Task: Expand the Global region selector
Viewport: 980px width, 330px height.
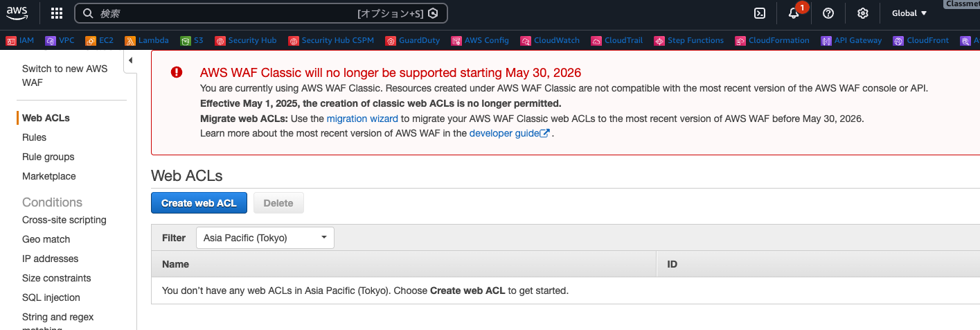Action: (909, 13)
